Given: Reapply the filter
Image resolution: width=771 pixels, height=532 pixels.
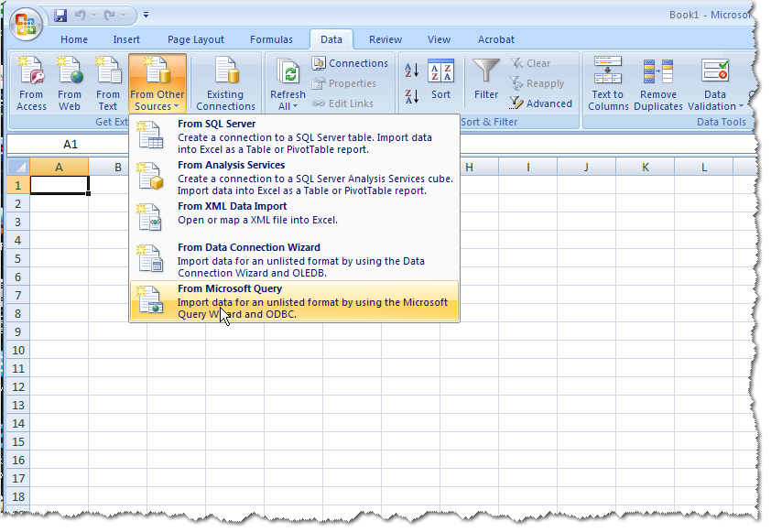Looking at the screenshot, I should point(537,83).
